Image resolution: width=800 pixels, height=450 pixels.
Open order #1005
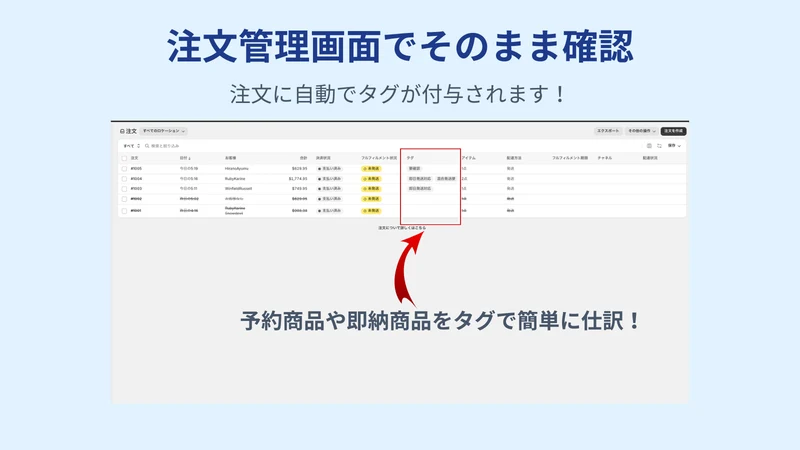(136, 168)
